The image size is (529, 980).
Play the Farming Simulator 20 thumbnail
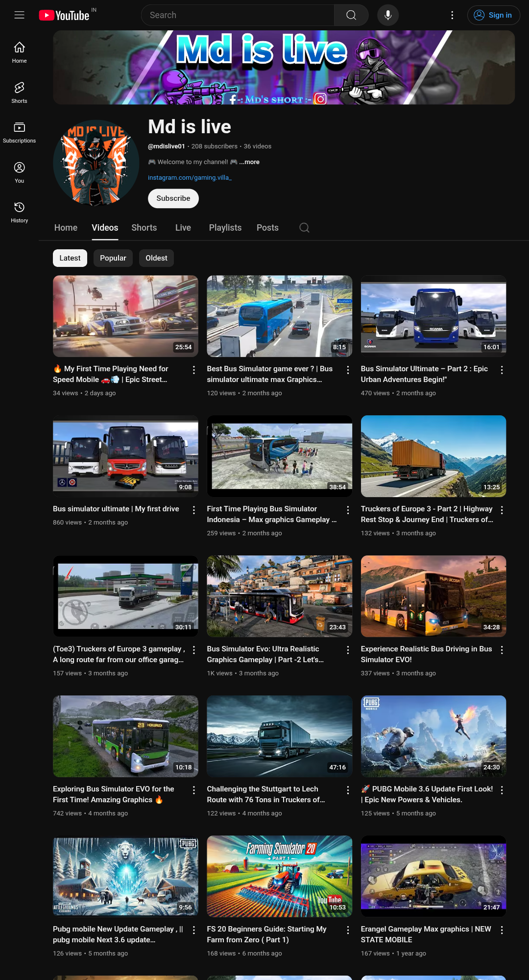pyautogui.click(x=280, y=876)
